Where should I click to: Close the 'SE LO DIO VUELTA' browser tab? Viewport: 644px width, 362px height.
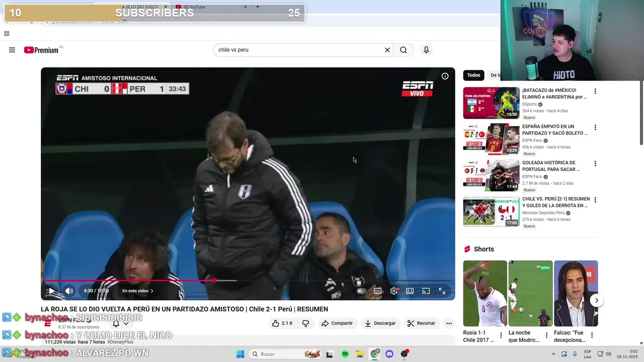tap(165, 7)
